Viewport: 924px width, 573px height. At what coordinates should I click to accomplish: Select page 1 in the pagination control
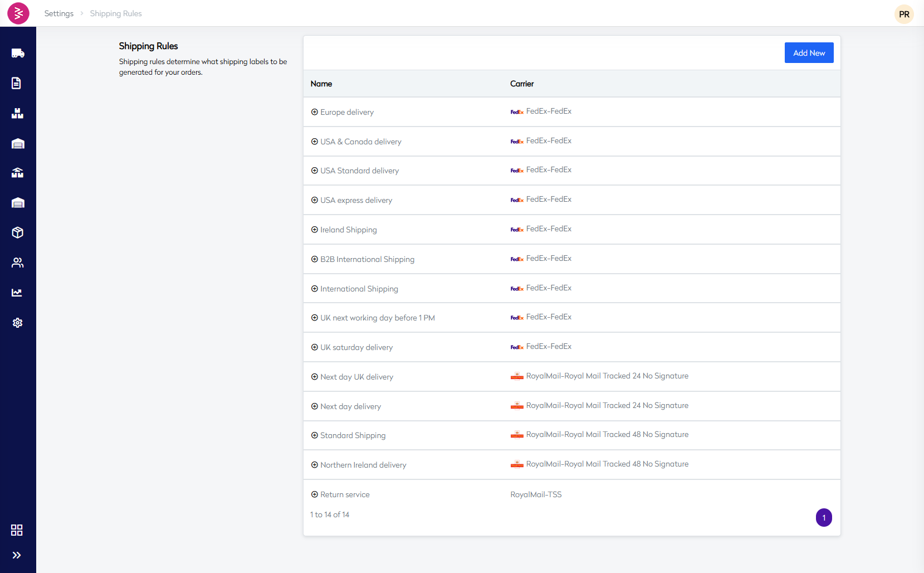(x=824, y=517)
